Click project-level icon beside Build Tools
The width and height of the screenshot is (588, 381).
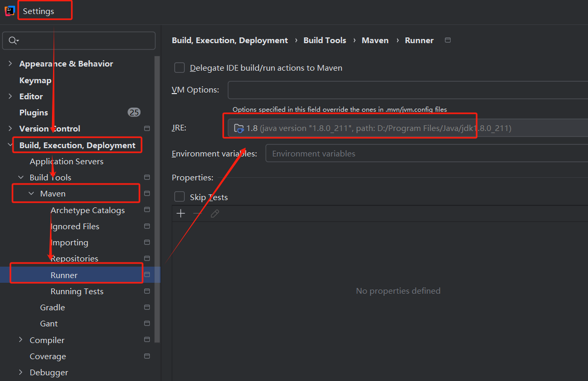pos(147,177)
